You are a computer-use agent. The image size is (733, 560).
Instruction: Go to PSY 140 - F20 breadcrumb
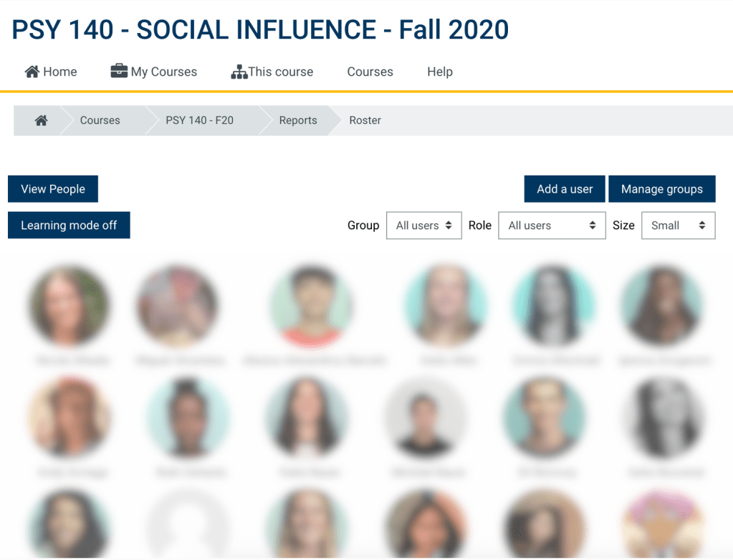pos(199,120)
